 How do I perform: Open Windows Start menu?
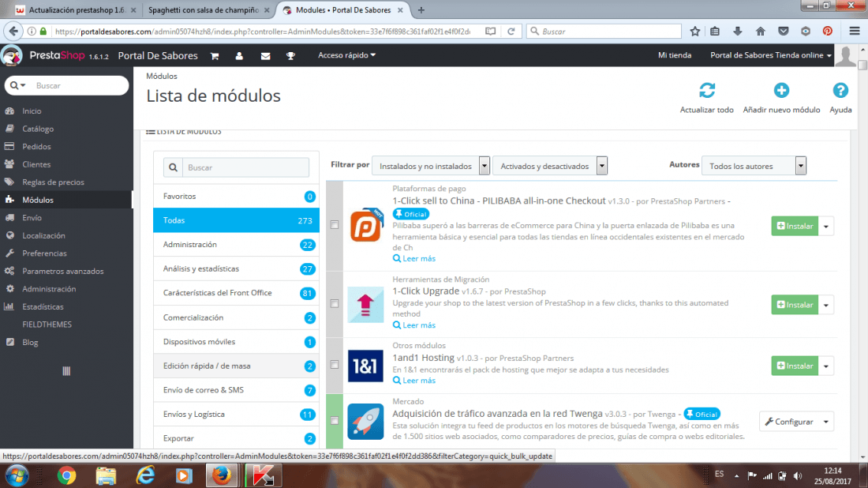17,476
